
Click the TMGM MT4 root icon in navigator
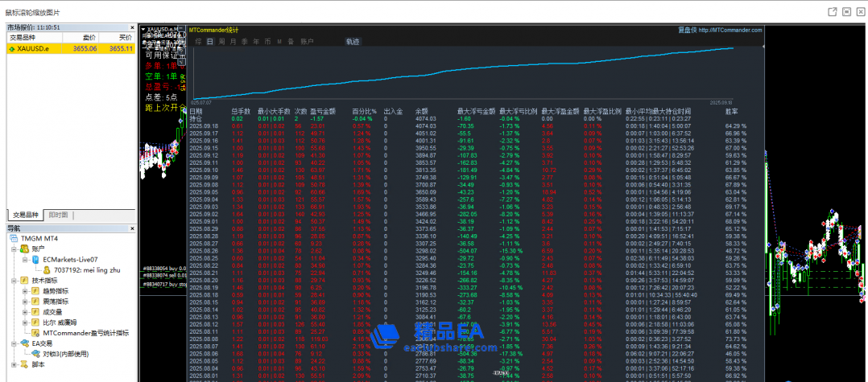[x=14, y=239]
